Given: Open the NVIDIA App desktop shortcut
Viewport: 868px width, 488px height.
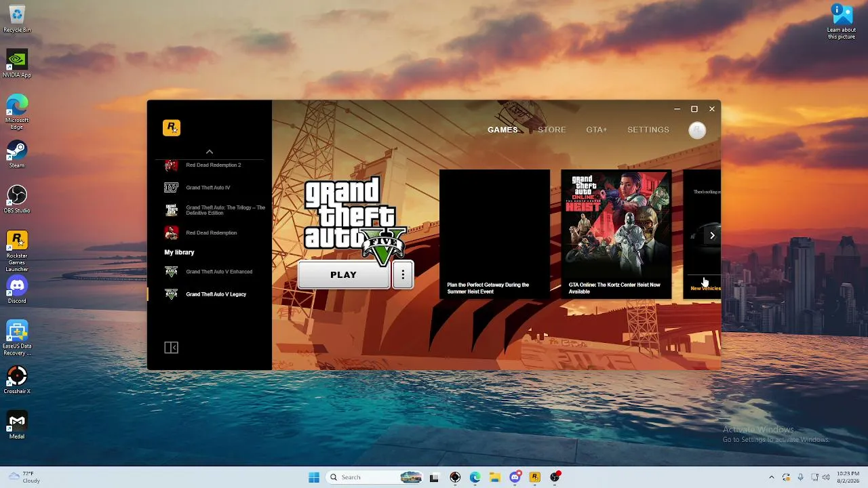Looking at the screenshot, I should click(x=17, y=64).
